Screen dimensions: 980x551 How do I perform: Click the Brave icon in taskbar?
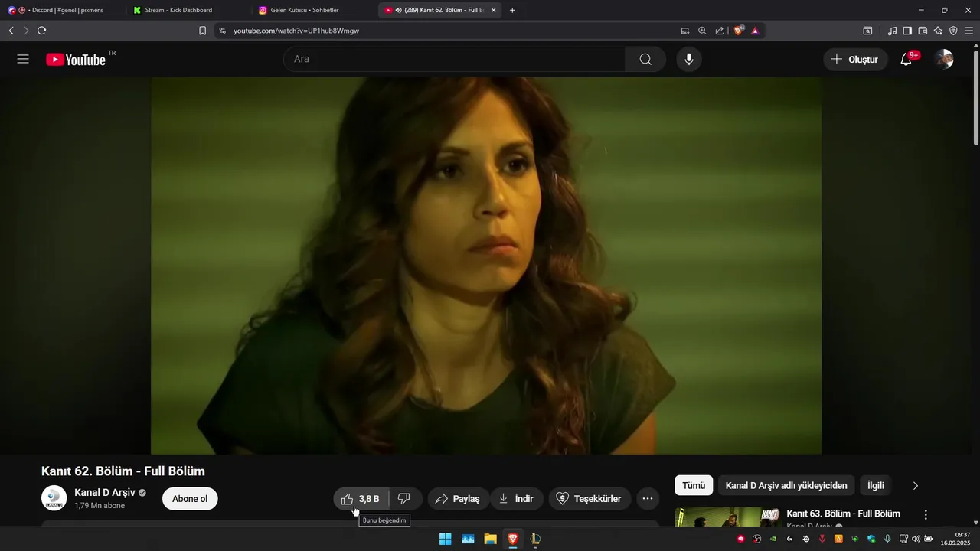513,539
